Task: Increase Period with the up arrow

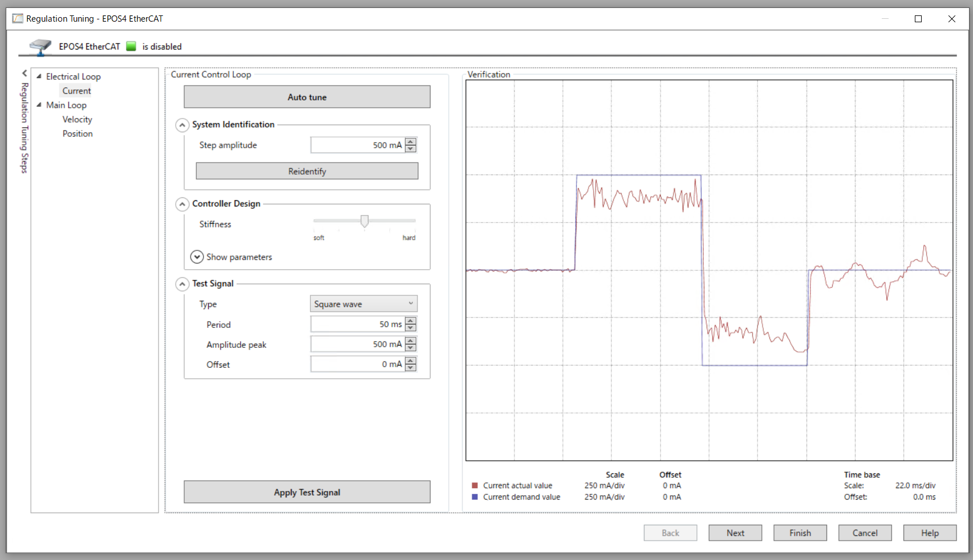Action: (x=411, y=320)
